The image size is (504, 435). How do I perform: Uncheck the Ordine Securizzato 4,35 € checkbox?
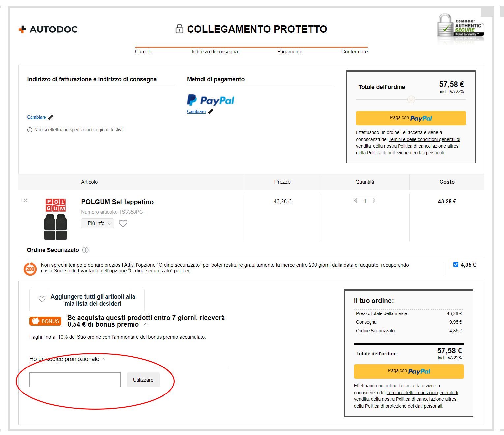tap(456, 264)
